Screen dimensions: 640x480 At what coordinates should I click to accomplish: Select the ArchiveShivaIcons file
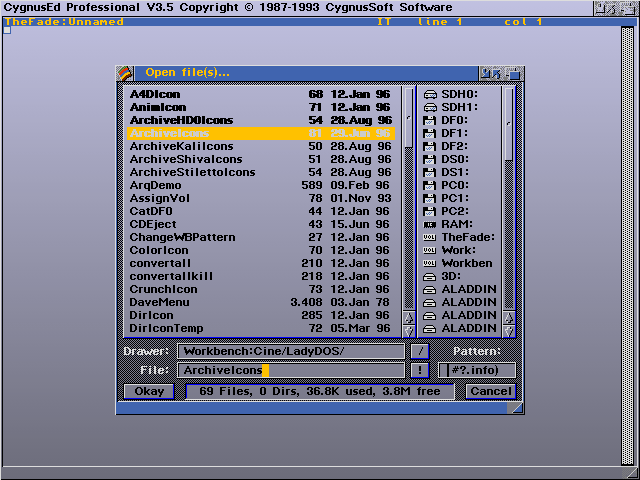[261, 160]
